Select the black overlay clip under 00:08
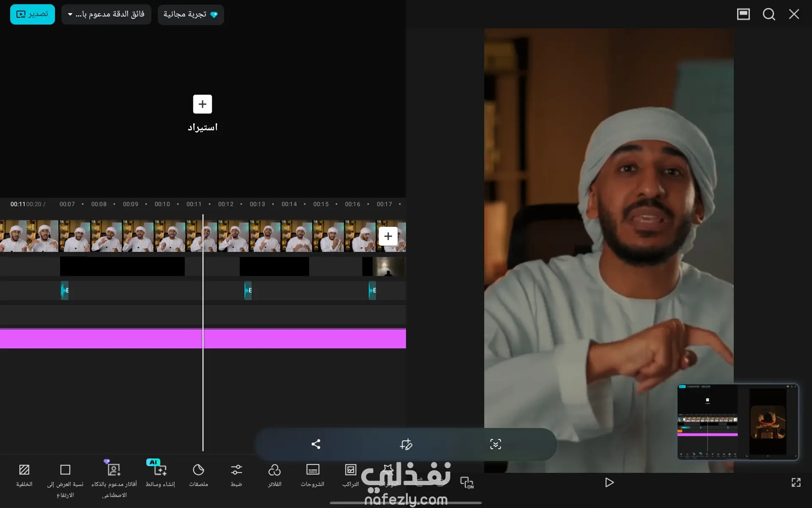The width and height of the screenshot is (812, 508). coord(122,267)
